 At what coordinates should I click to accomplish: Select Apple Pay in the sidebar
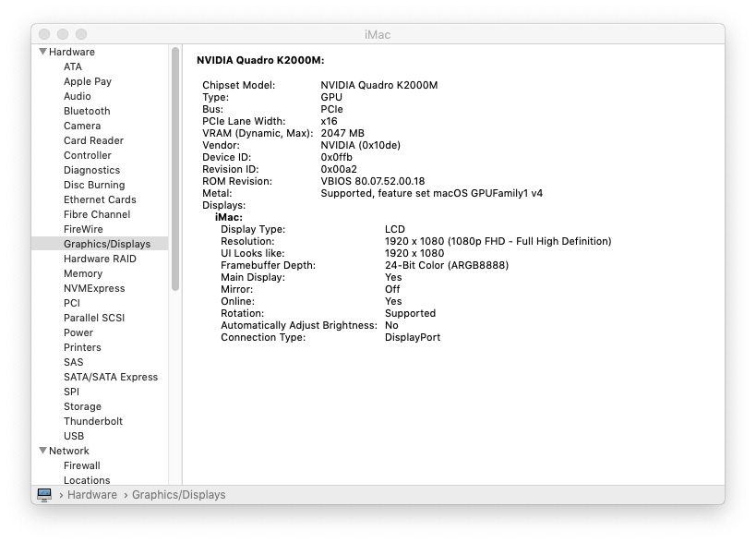88,81
